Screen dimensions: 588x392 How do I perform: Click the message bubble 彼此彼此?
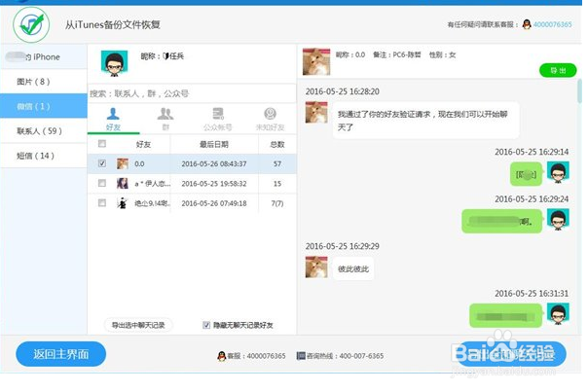[x=353, y=268]
